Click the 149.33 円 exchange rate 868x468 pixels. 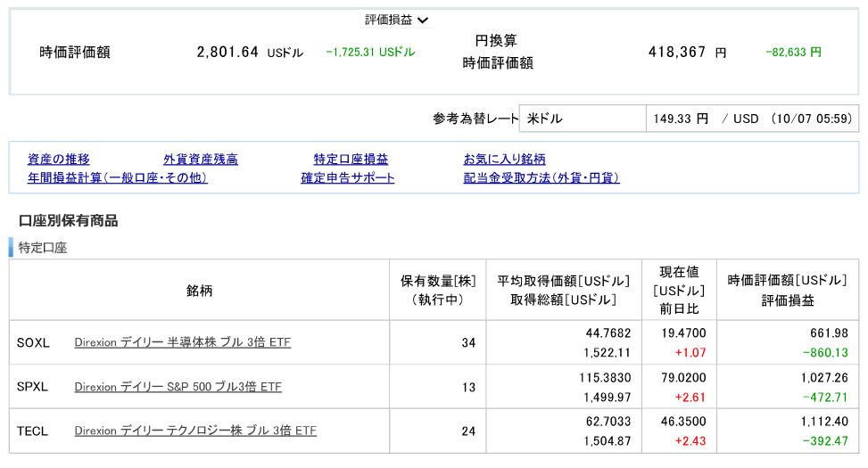click(x=681, y=119)
